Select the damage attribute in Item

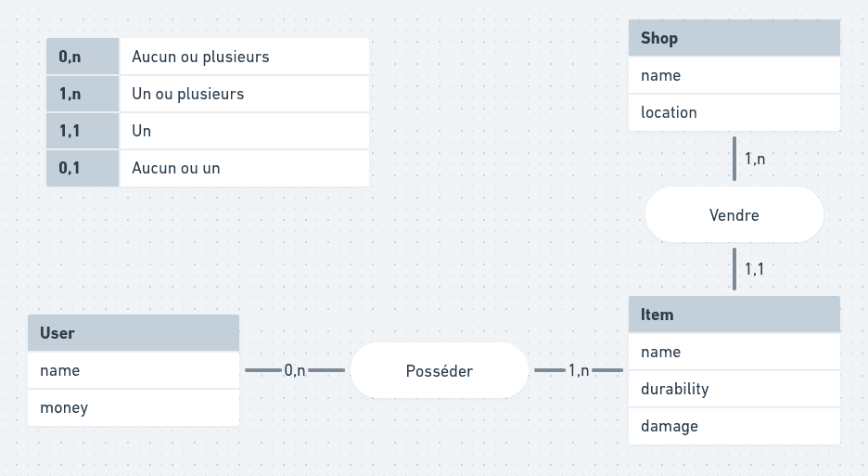734,426
